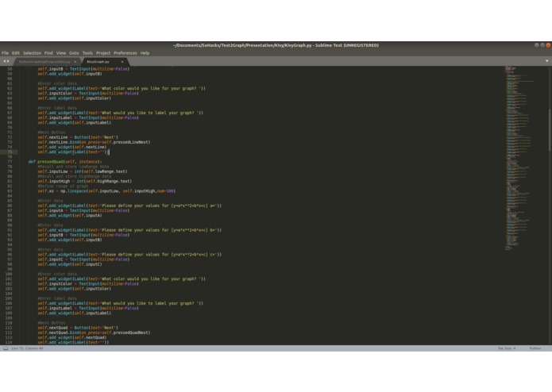The height and width of the screenshot is (392, 552).
Task: Click the 'self.inputHigh = int(self.highRange.text)' line
Action: [85, 181]
